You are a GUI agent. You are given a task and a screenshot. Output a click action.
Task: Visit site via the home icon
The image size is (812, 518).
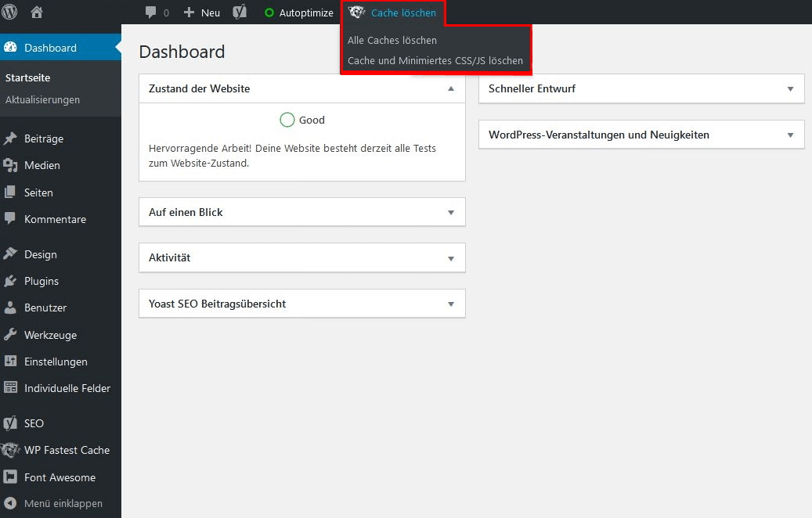[x=36, y=12]
